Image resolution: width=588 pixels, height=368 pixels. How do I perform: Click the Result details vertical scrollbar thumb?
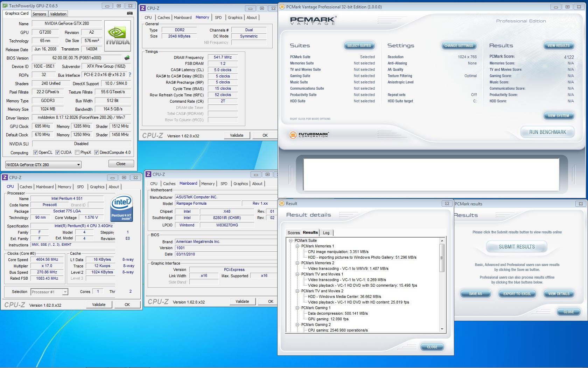(x=442, y=258)
